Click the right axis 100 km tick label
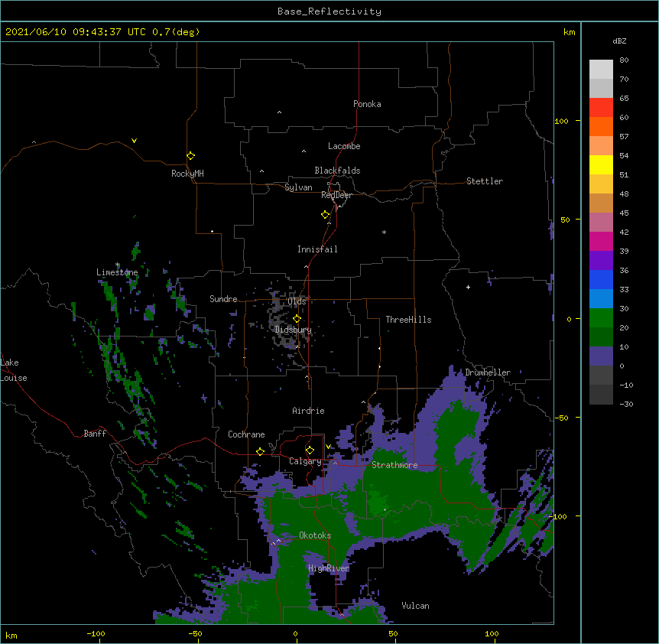The height and width of the screenshot is (644, 659). [561, 122]
